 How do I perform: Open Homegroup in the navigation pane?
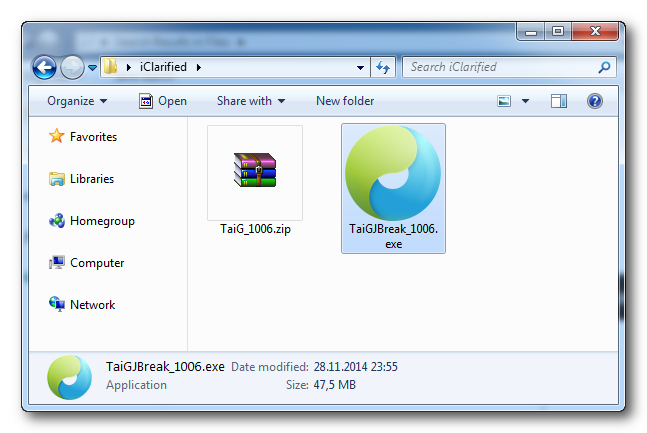(x=101, y=221)
